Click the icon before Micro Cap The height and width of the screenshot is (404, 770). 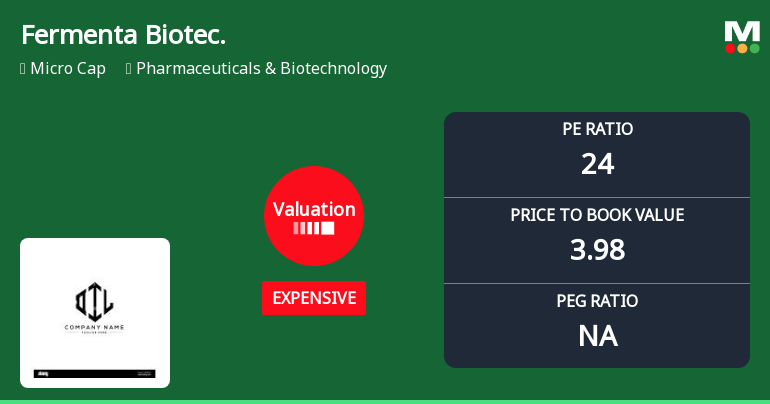point(23,69)
